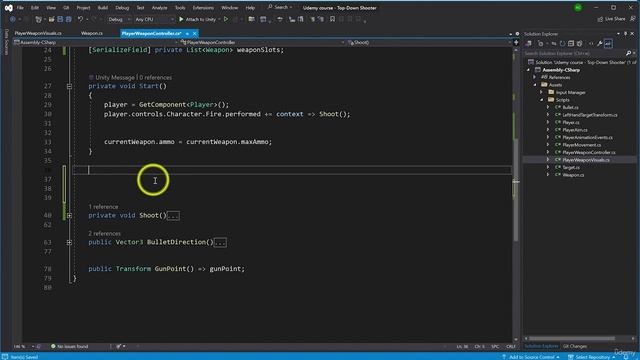Select Target.cs in Solution Explorer
Viewport: 640px width, 360px height.
(x=571, y=167)
